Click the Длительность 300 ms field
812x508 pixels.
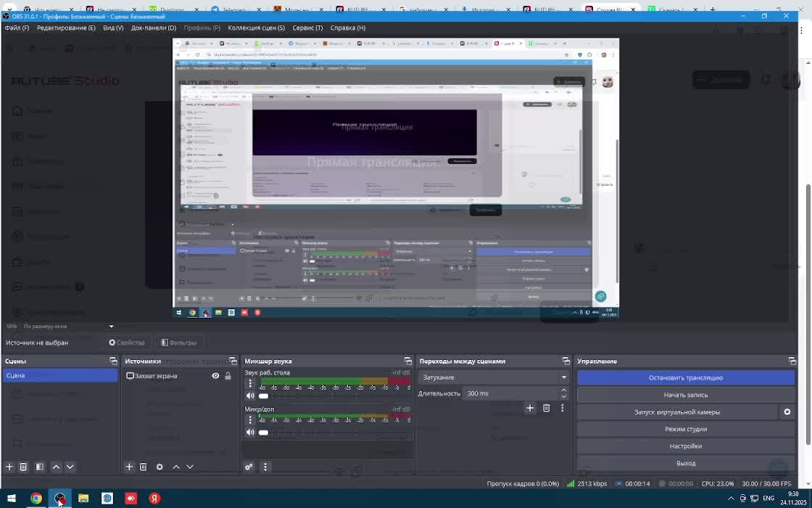coord(510,393)
